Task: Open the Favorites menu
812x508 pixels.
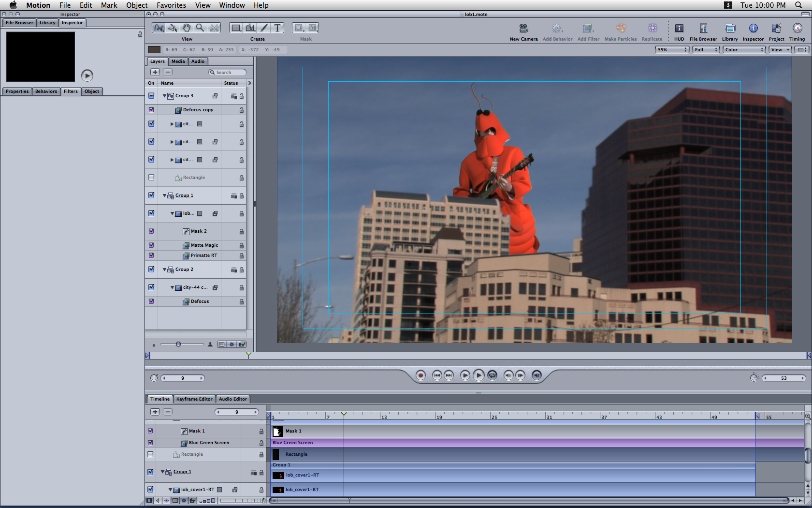Action: 171,5
